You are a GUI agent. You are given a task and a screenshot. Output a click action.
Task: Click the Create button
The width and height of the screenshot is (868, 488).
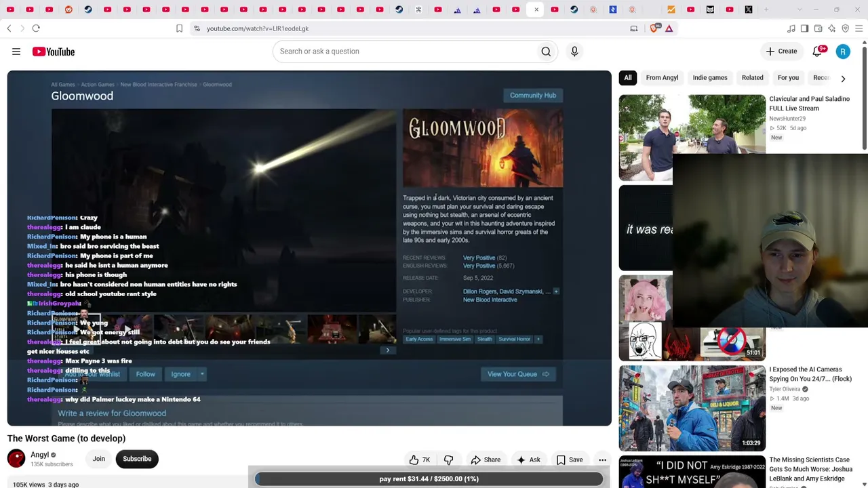[x=781, y=52]
